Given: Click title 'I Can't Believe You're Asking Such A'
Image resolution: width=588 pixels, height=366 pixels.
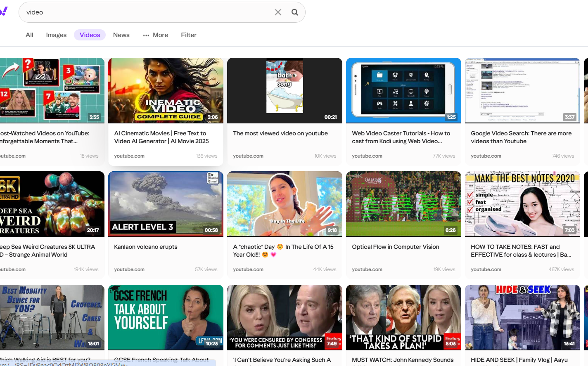Looking at the screenshot, I should pos(282,360).
